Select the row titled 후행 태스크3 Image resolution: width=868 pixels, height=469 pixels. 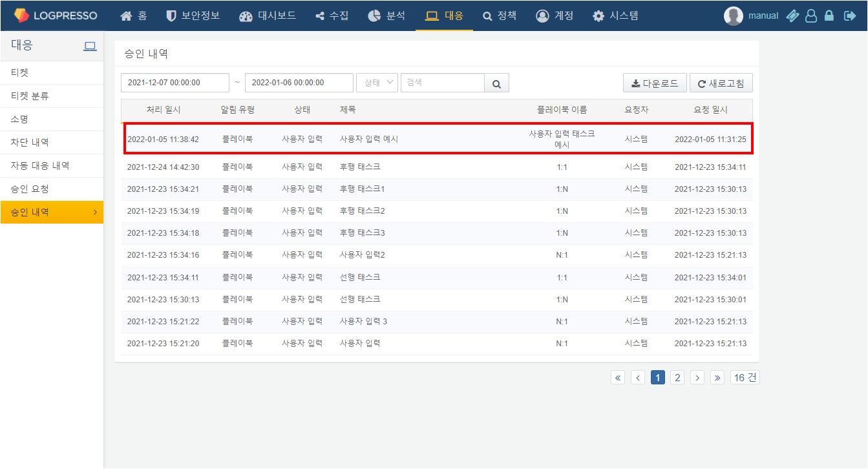coord(437,233)
